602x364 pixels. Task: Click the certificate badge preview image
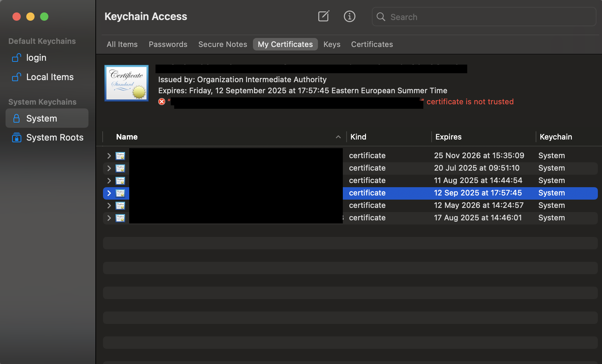coord(126,83)
